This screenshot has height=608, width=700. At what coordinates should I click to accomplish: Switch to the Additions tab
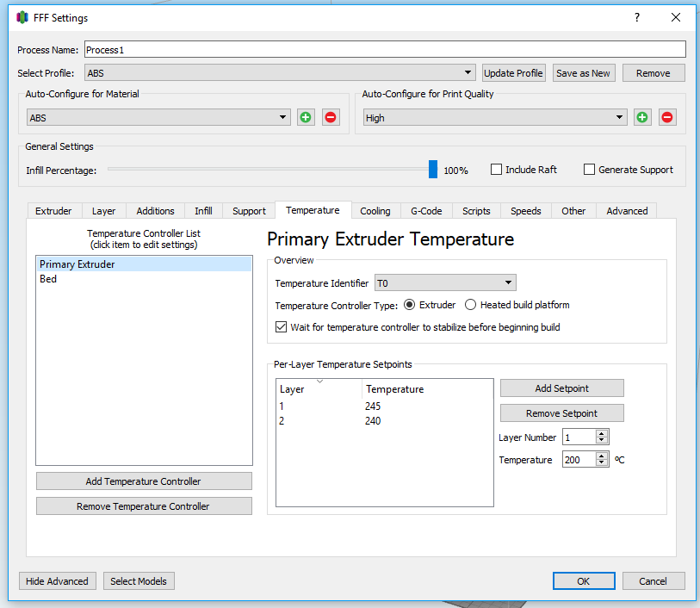(x=155, y=211)
